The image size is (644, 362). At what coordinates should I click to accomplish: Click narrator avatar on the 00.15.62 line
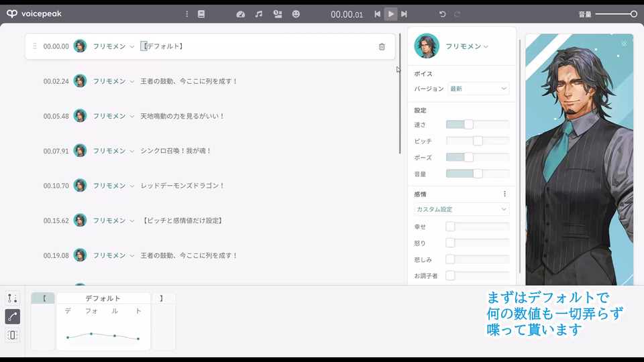[x=80, y=221]
